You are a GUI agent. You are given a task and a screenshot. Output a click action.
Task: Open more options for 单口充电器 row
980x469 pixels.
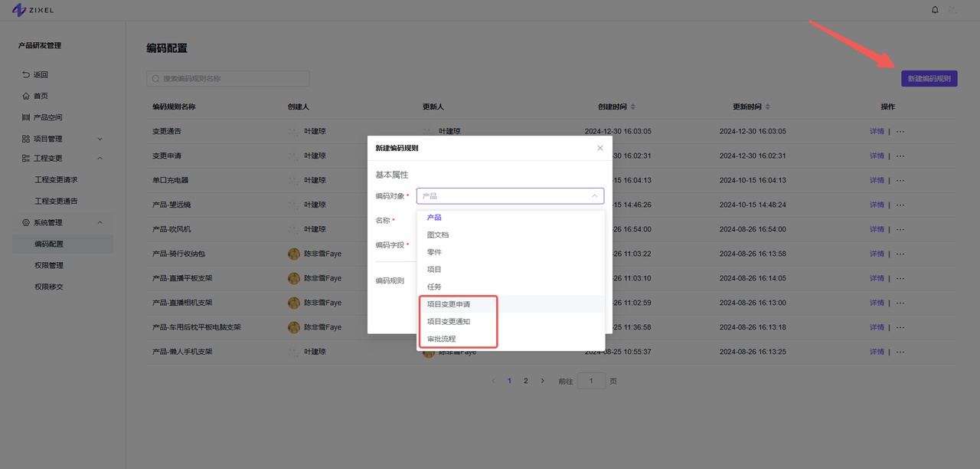coord(900,180)
